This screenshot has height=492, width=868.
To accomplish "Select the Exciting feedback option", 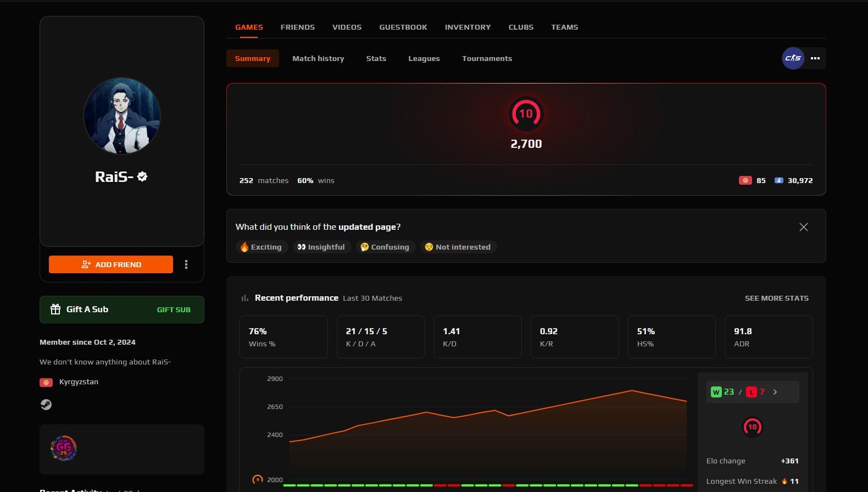I will [x=261, y=247].
